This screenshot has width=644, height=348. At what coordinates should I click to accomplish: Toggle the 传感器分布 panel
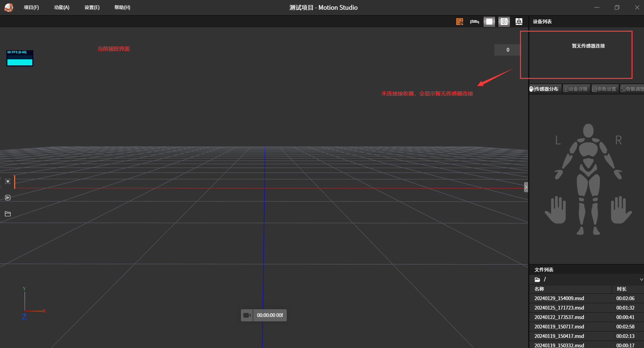[x=545, y=89]
